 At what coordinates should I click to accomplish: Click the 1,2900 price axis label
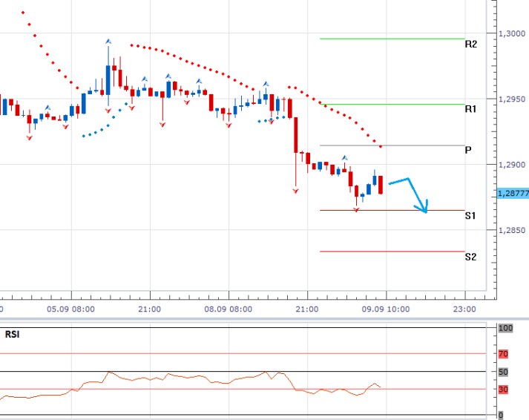tap(512, 165)
